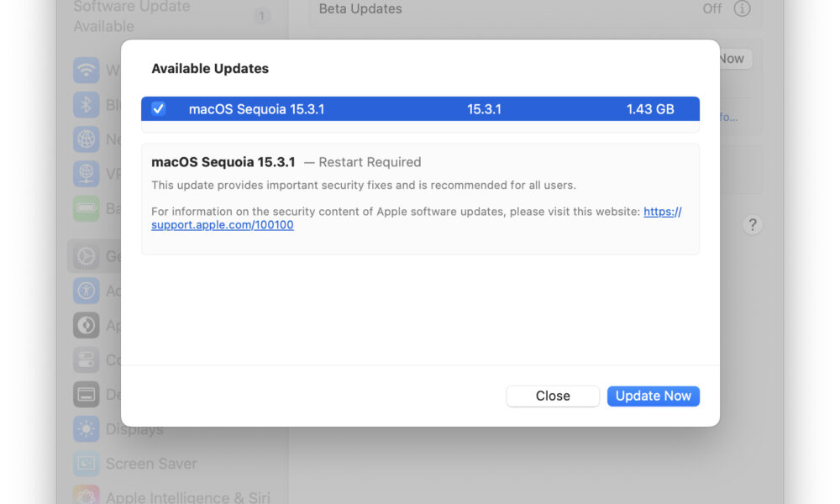Select the Battery sidebar icon
Screen dimensions: 840x504
point(87,207)
